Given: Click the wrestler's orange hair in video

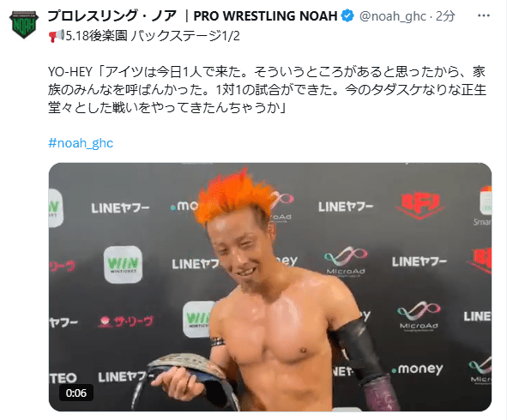Looking at the screenshot, I should click(235, 198).
